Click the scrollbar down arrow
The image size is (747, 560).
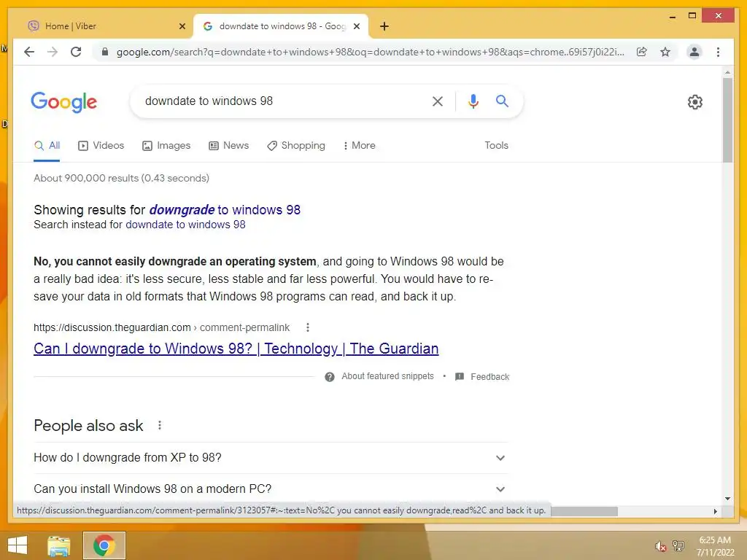727,499
